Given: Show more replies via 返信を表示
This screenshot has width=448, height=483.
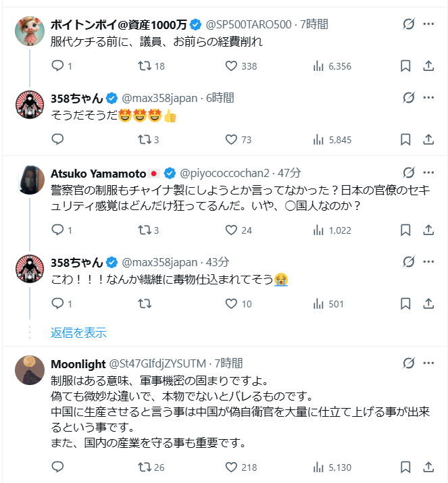Looking at the screenshot, I should [78, 332].
